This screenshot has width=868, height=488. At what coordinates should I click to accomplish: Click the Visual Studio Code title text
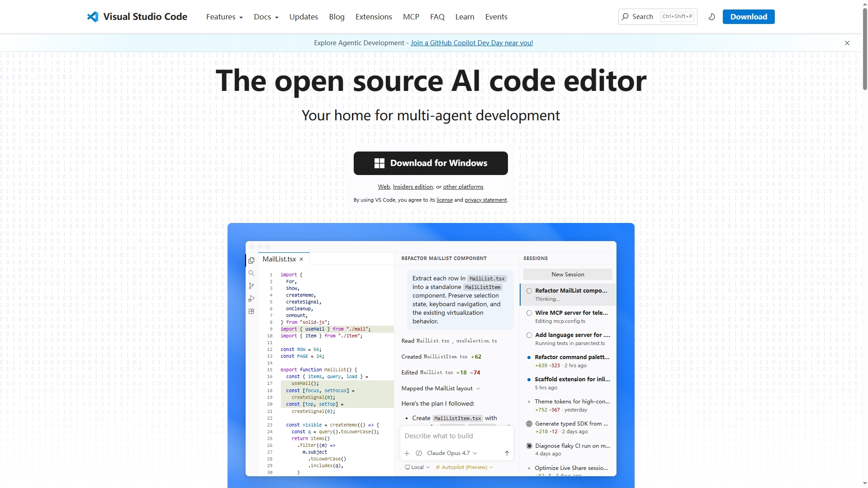click(145, 17)
